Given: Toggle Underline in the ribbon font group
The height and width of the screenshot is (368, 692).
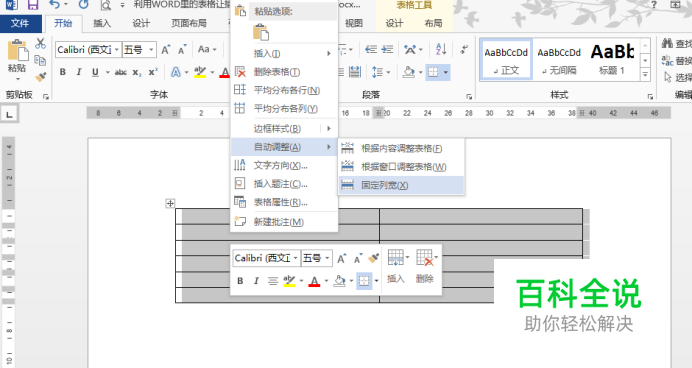Looking at the screenshot, I should 95,72.
